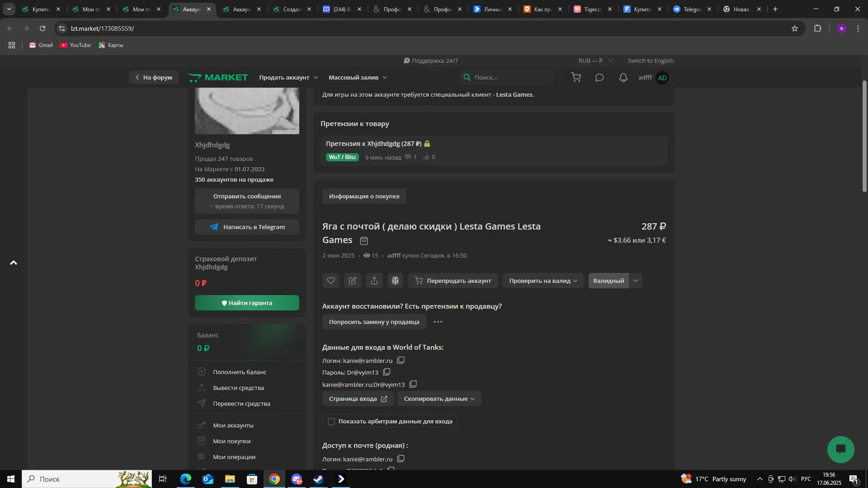Open notifications bell icon
This screenshot has width=868, height=488.
point(623,77)
